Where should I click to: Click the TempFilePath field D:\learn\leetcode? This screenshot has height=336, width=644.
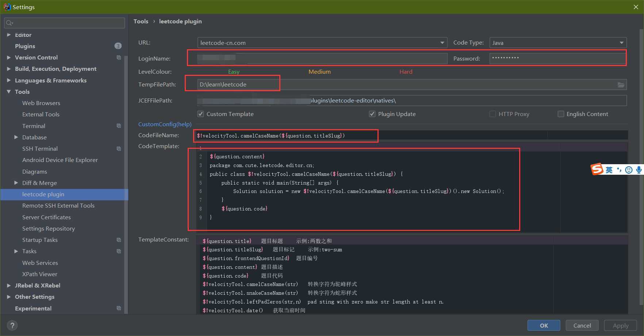pos(412,85)
